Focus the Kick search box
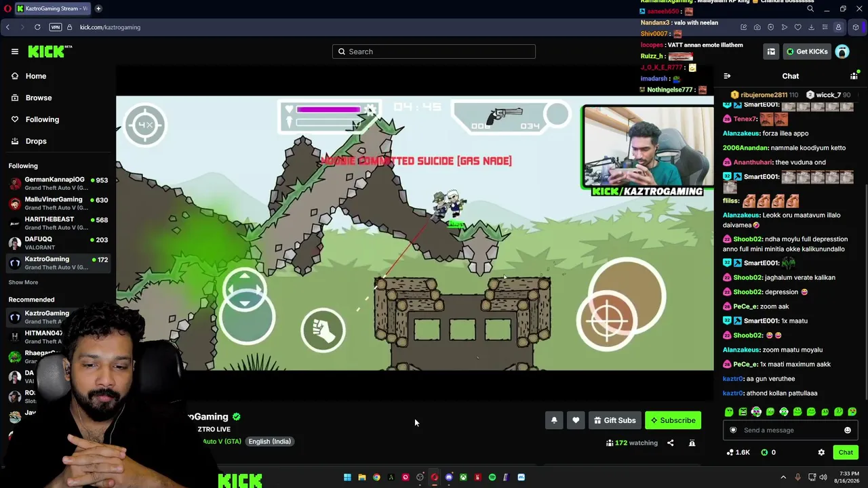This screenshot has height=488, width=868. [x=434, y=52]
